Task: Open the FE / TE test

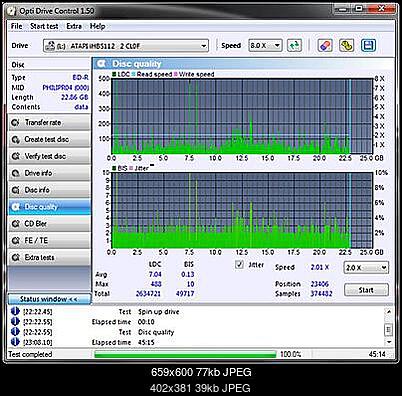Action: [x=49, y=241]
